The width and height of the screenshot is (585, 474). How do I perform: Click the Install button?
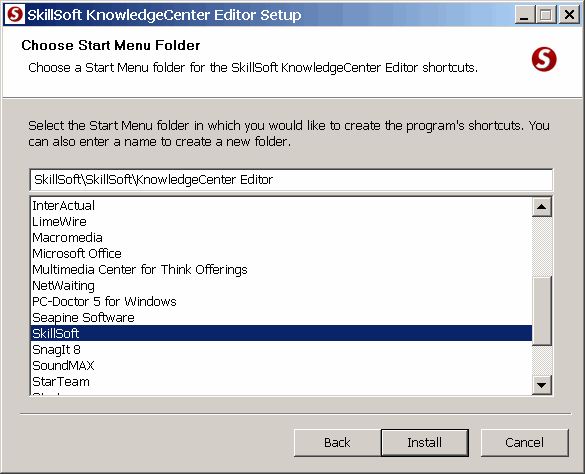coord(425,443)
